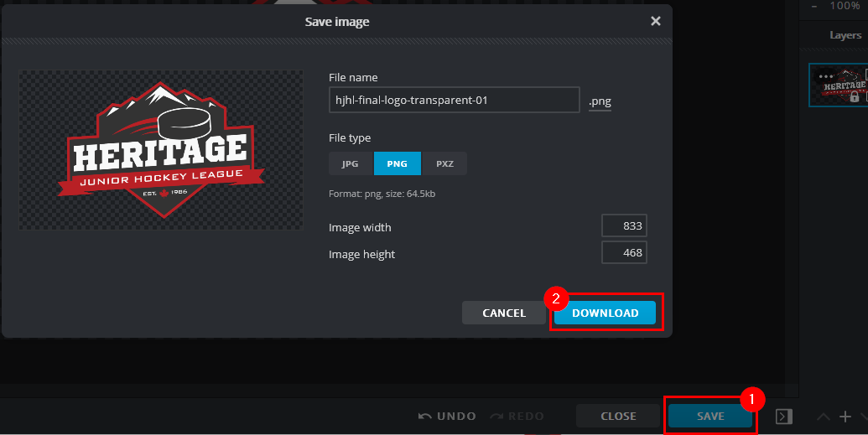
Task: Click the 'Image height' label
Action: click(x=362, y=255)
